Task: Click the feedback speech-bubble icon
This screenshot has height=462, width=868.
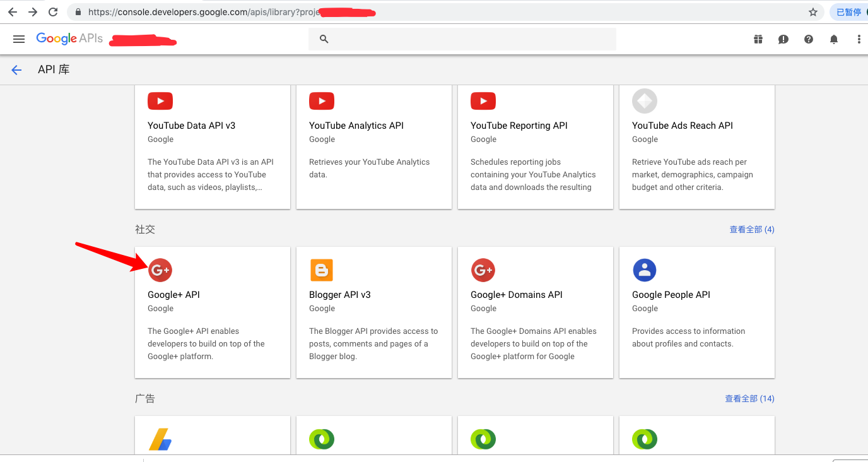Action: pos(783,39)
